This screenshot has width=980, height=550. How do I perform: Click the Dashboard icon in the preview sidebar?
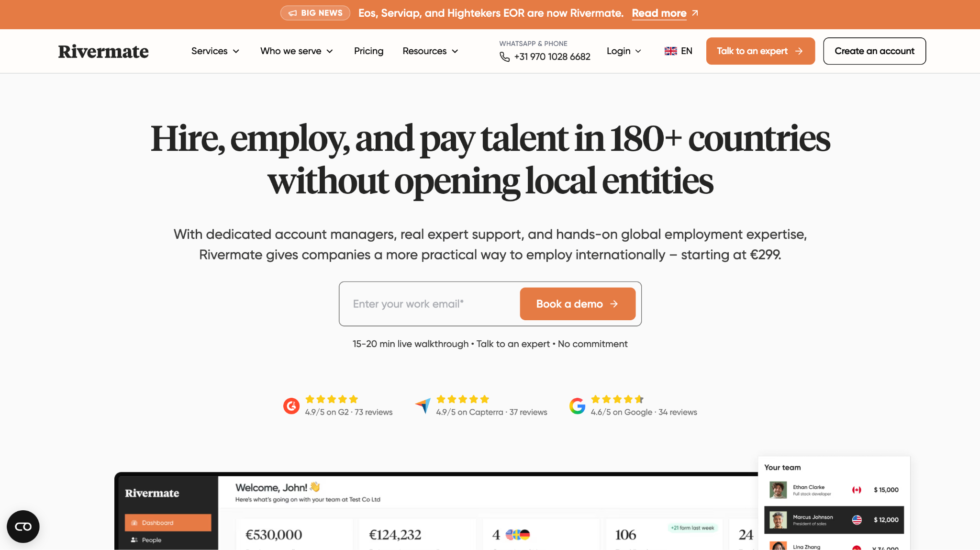[134, 523]
